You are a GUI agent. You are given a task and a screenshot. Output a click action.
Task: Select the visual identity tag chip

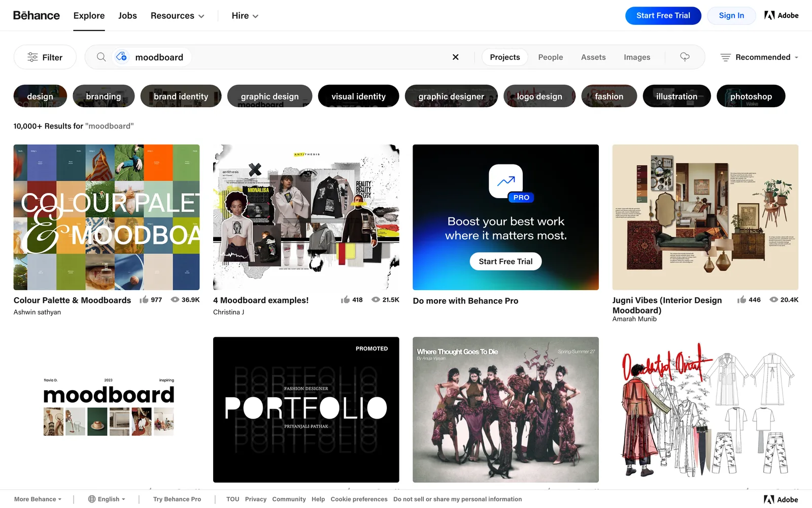point(358,96)
